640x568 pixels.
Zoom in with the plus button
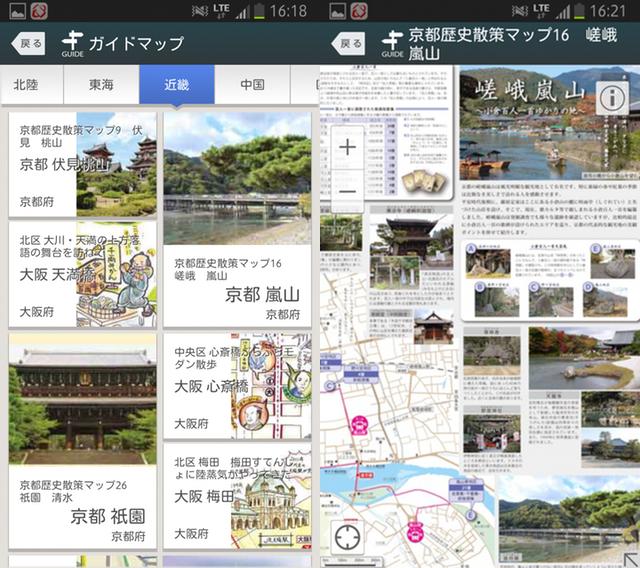pos(347,147)
